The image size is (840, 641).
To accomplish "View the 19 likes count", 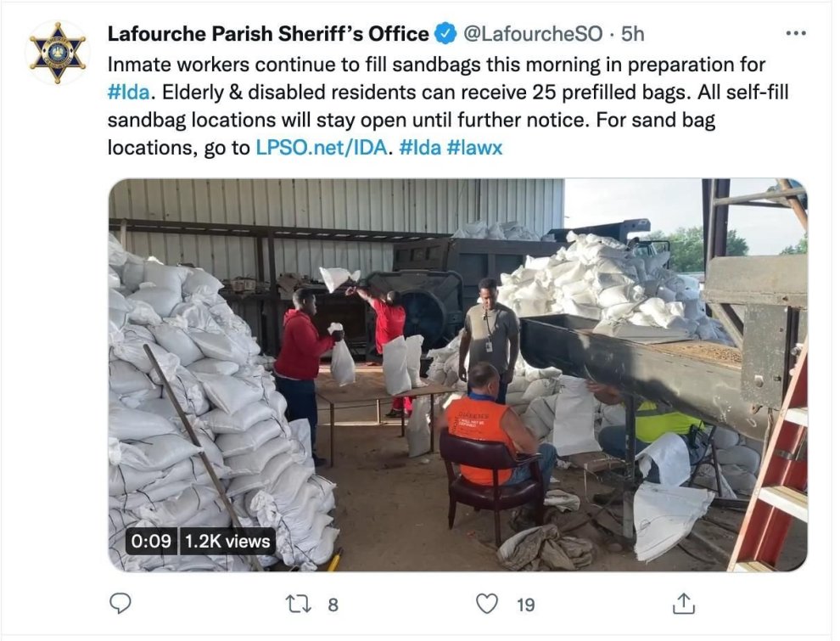I will point(525,605).
